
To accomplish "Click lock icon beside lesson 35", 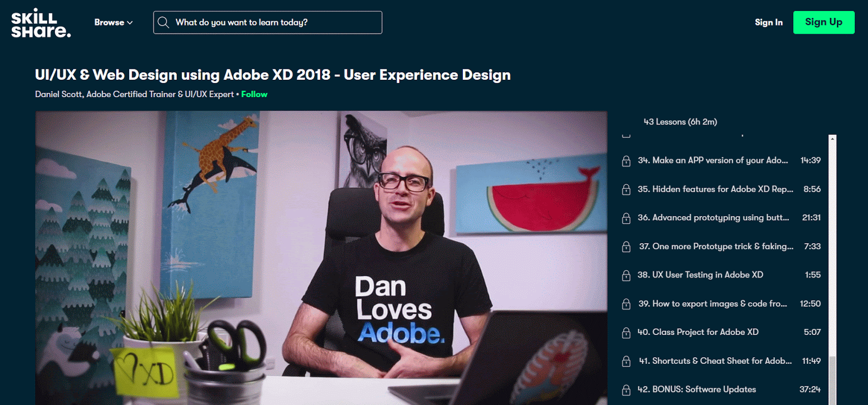I will [626, 189].
